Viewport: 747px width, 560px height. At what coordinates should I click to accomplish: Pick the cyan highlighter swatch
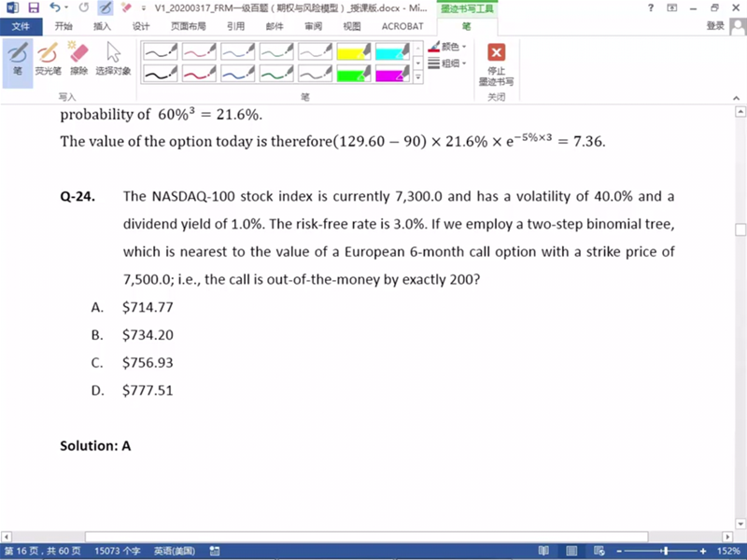392,51
